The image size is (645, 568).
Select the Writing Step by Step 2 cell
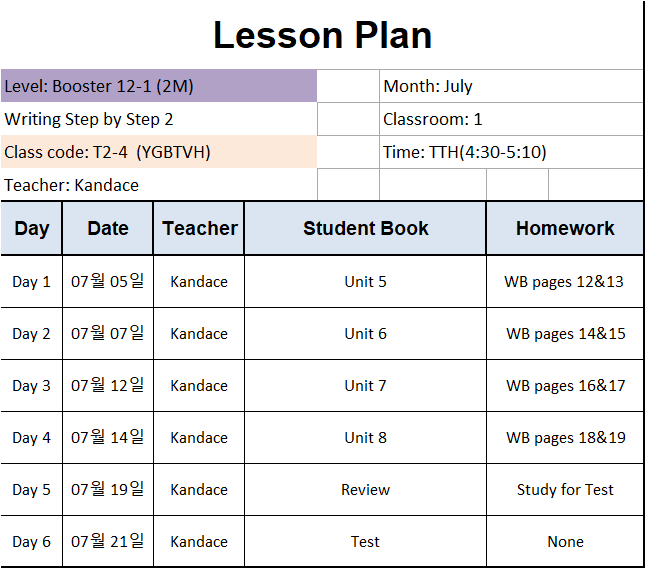159,119
